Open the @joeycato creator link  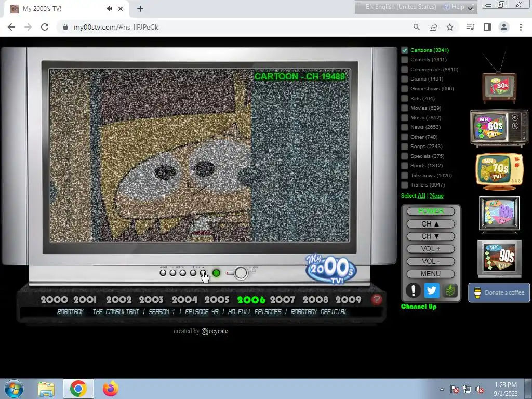[x=215, y=331]
